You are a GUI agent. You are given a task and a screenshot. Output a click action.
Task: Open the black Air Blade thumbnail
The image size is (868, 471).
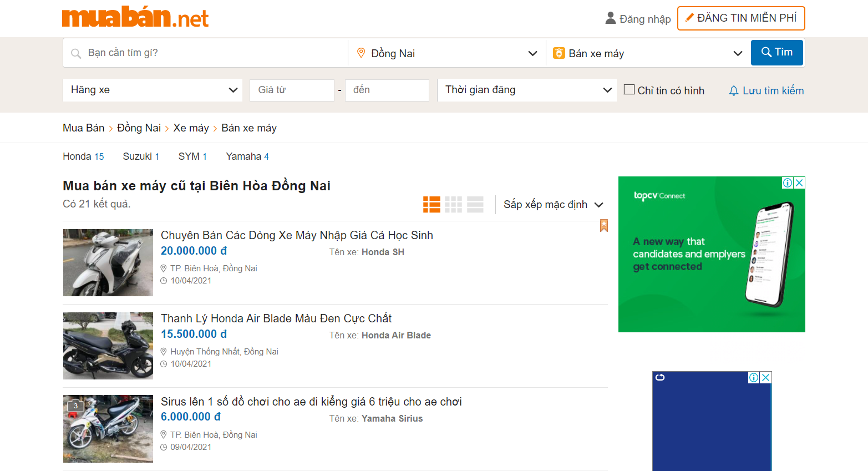pos(108,346)
